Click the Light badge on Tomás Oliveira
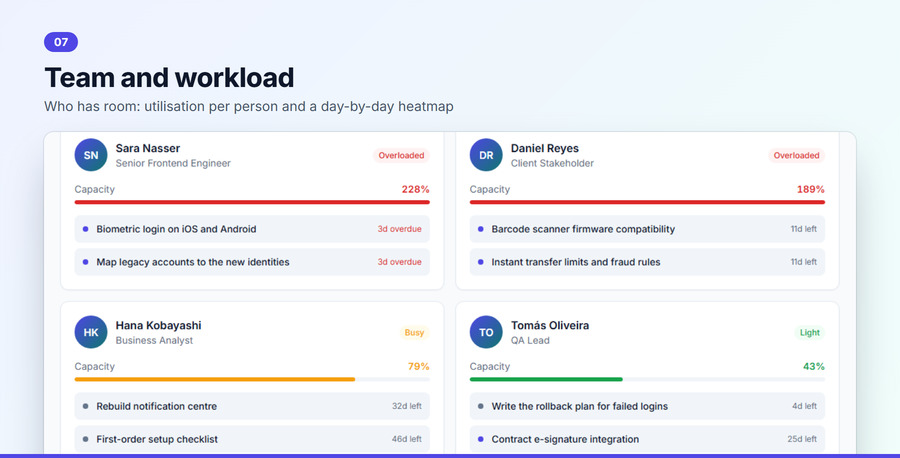Screen dimensions: 900x458 (x=810, y=333)
